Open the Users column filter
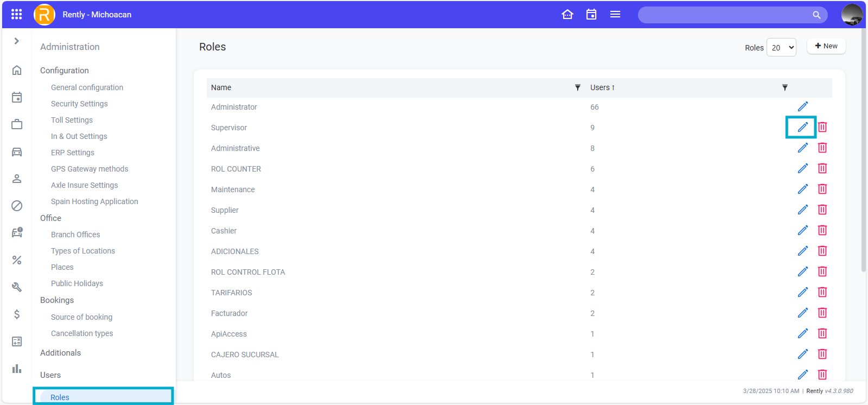The width and height of the screenshot is (868, 405). 785,87
